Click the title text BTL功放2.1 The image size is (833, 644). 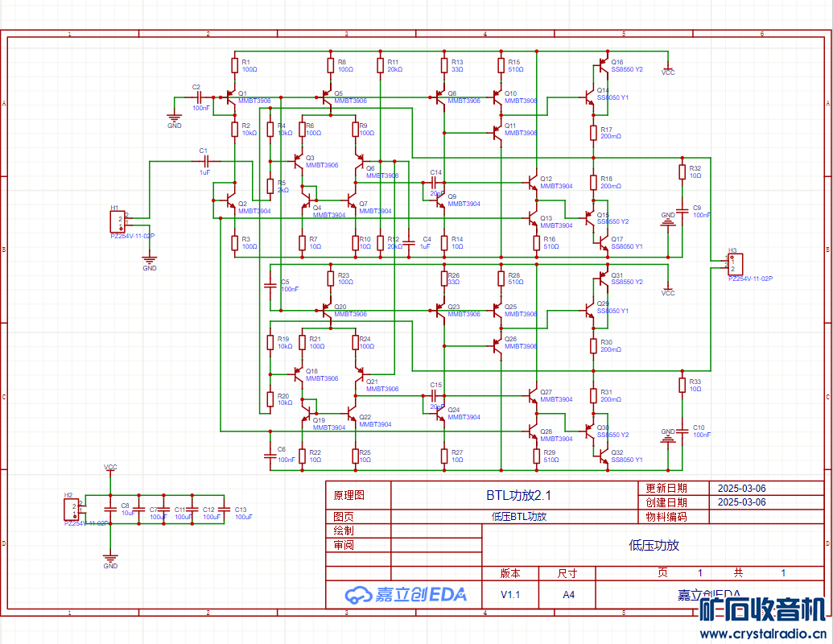tap(518, 495)
